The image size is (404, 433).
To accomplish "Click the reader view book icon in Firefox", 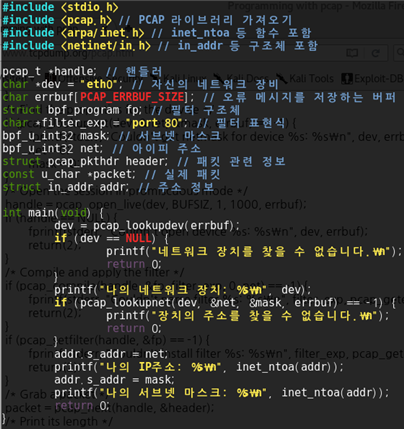I will (x=352, y=53).
